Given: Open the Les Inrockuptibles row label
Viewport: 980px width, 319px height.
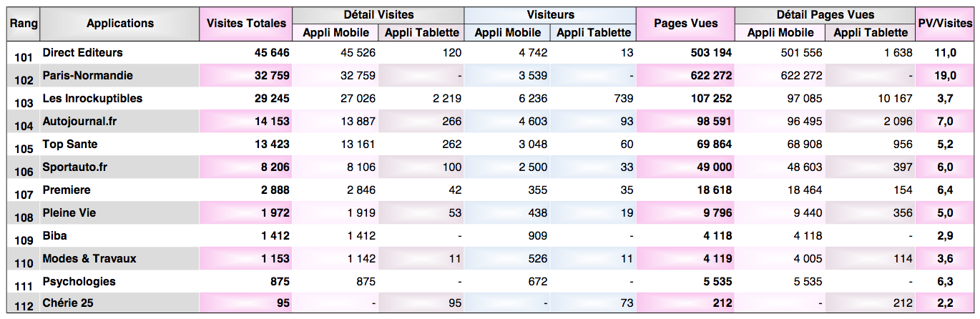Looking at the screenshot, I should (92, 99).
